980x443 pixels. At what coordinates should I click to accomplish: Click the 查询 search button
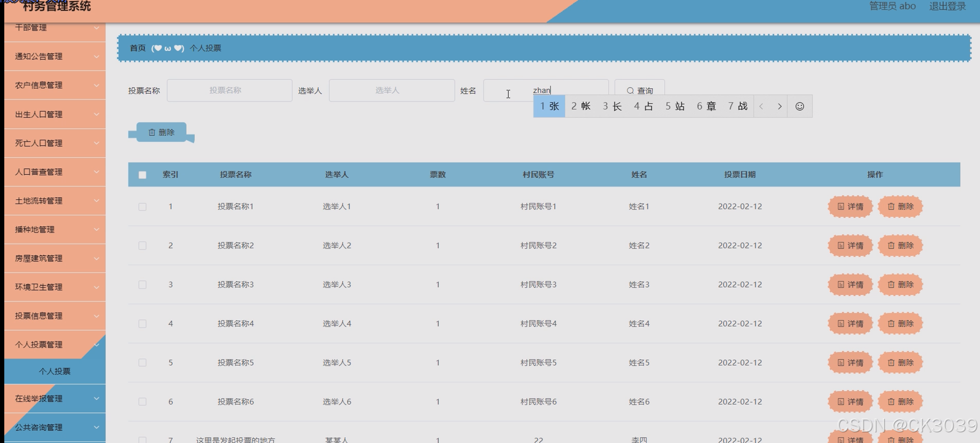pos(640,90)
